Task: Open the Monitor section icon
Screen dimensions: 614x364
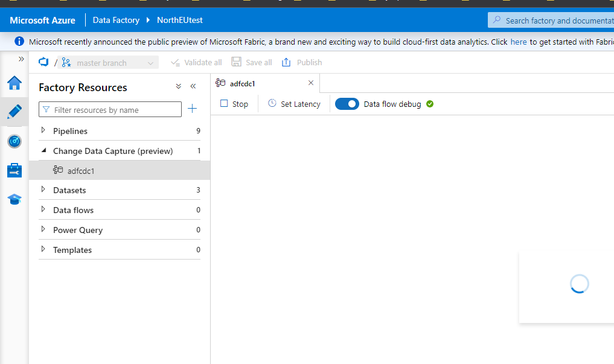Action: pyautogui.click(x=14, y=141)
